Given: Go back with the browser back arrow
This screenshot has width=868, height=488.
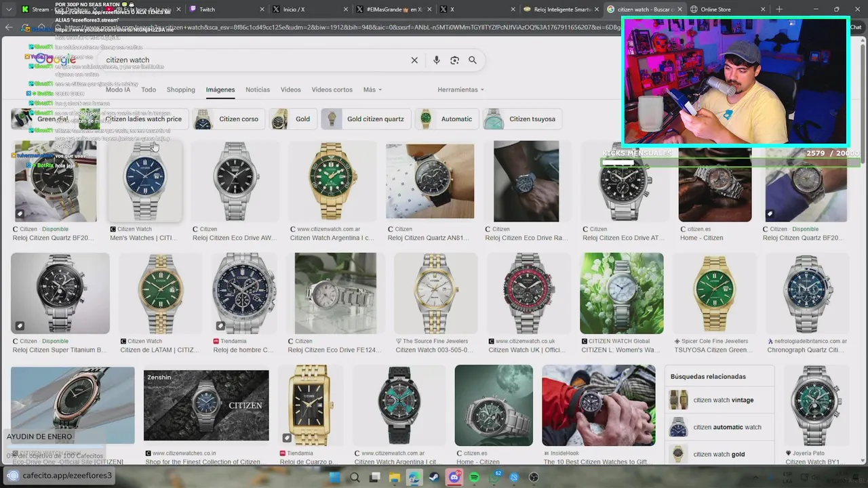Looking at the screenshot, I should (9, 27).
